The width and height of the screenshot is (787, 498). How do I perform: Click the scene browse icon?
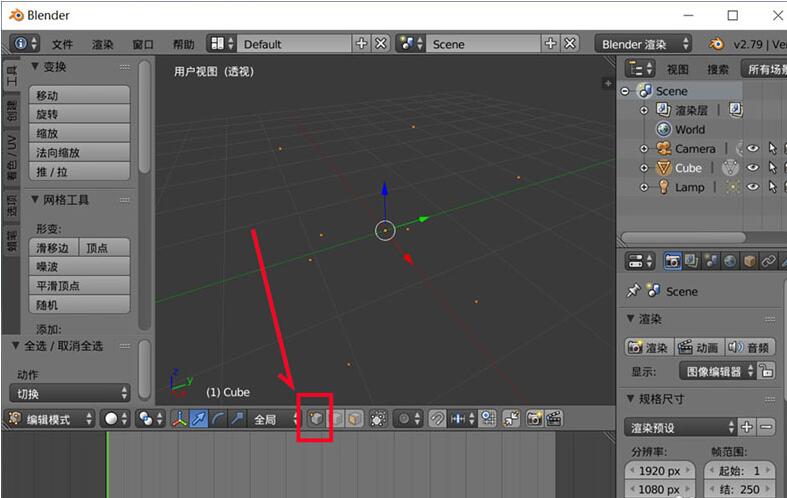pyautogui.click(x=411, y=44)
